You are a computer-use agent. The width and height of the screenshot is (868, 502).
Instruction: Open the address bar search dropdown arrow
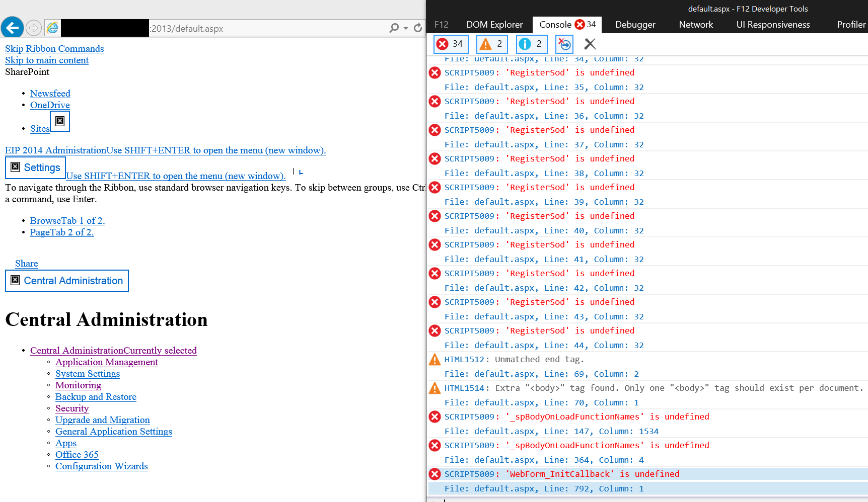(406, 29)
